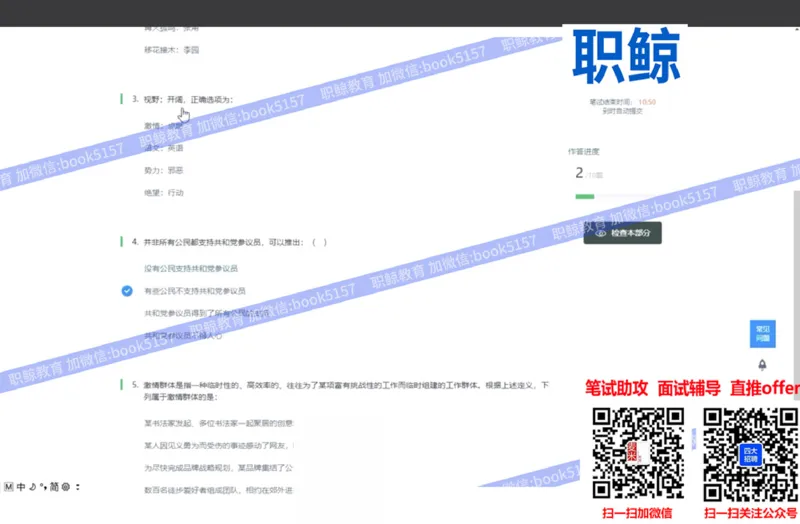The height and width of the screenshot is (524, 800).
Task: Choose option 绝望：行动 in question 3
Action: point(163,193)
